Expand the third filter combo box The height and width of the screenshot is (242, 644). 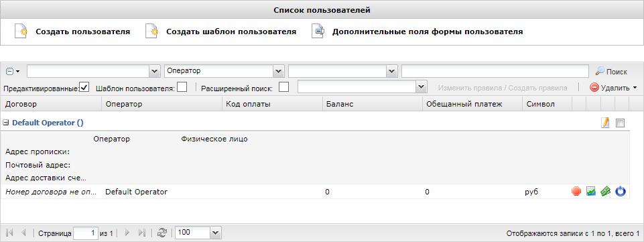coord(392,71)
